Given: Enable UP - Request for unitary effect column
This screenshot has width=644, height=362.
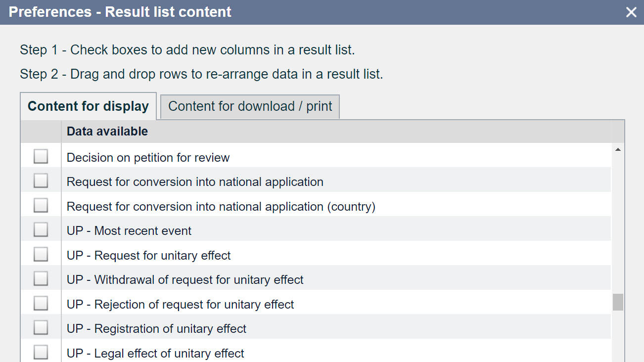Looking at the screenshot, I should [x=41, y=255].
